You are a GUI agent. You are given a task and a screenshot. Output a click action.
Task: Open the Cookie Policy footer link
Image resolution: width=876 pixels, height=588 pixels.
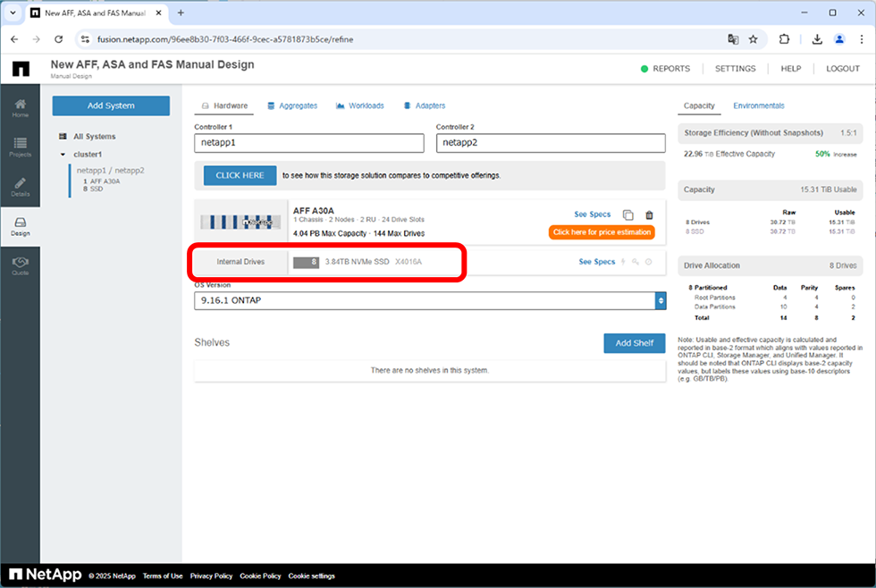pos(260,575)
